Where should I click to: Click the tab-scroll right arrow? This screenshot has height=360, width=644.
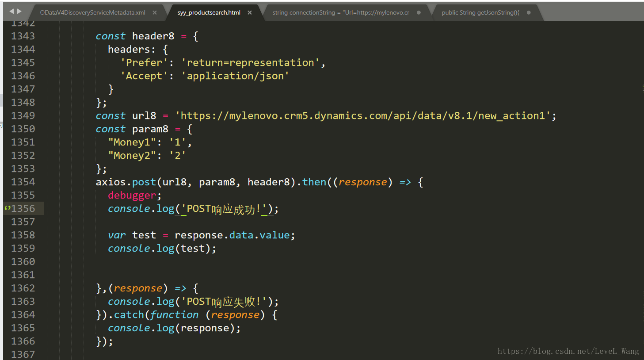point(19,11)
